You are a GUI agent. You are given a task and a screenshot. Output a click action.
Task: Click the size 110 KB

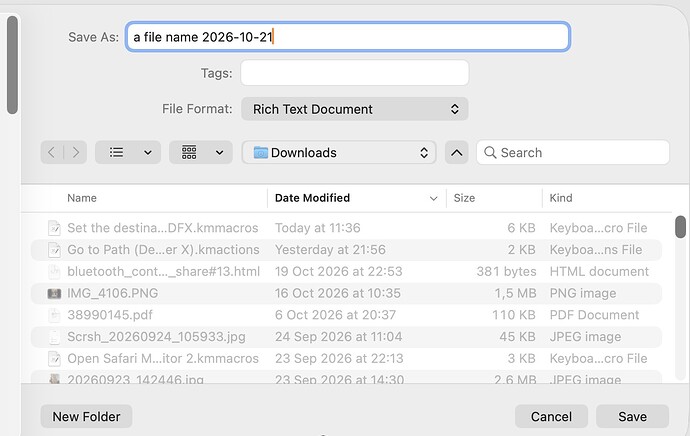(514, 315)
